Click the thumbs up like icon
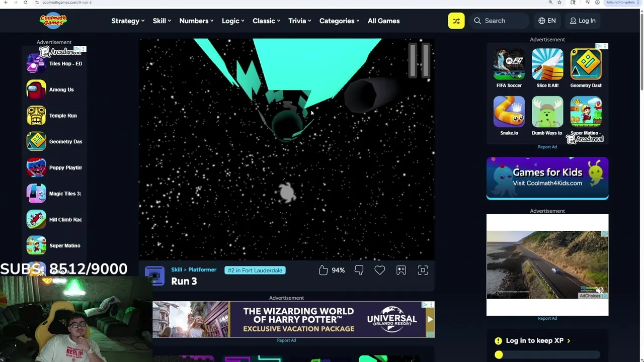Screen dimensions: 644x362 click(324, 270)
